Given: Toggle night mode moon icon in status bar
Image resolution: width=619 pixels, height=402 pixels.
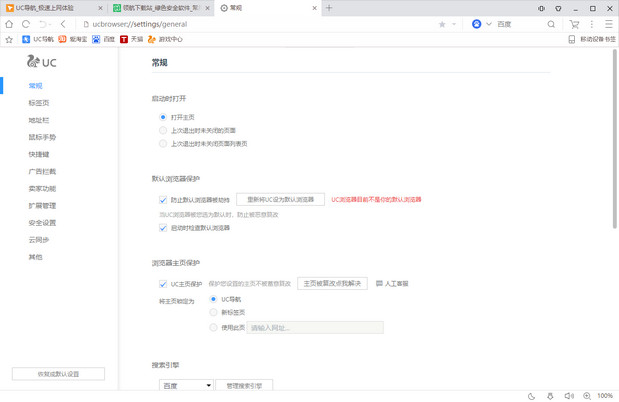Looking at the screenshot, I should pos(531,396).
